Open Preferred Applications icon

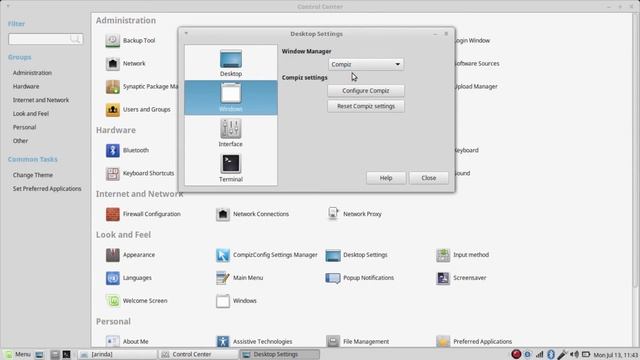point(443,341)
